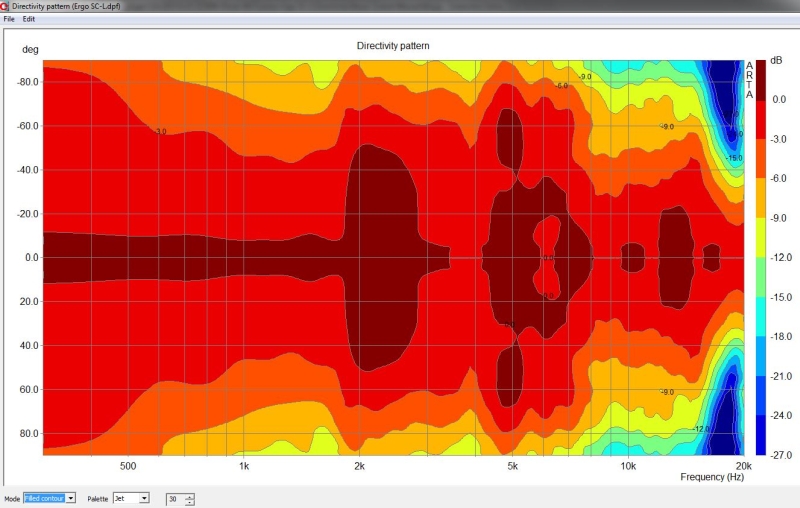Click the ARTA application icon in the title bar
This screenshot has height=508, width=800.
(x=5, y=6)
